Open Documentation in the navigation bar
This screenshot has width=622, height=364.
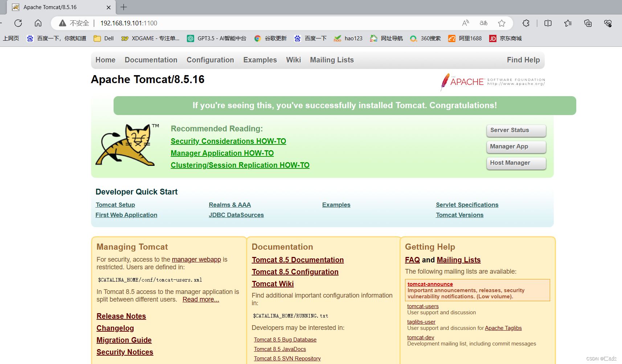(151, 60)
